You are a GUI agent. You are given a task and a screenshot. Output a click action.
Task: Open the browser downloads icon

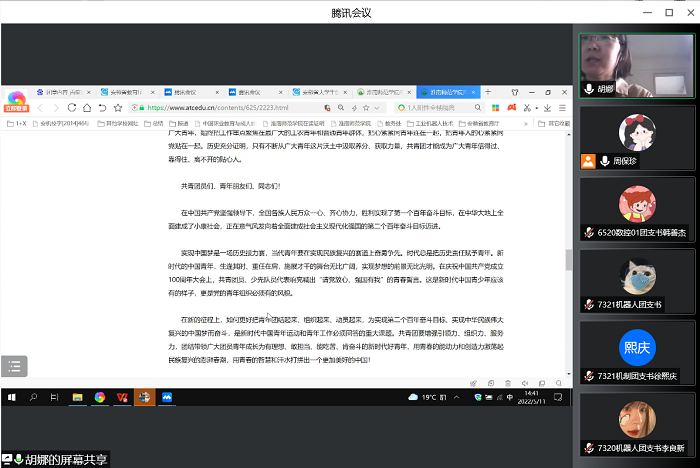[547, 108]
